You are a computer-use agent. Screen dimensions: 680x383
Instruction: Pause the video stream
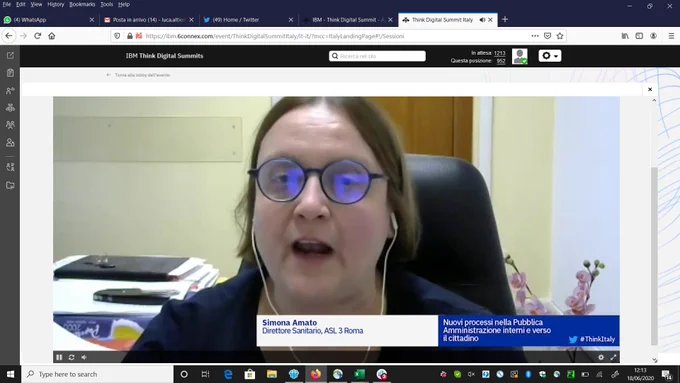59,357
